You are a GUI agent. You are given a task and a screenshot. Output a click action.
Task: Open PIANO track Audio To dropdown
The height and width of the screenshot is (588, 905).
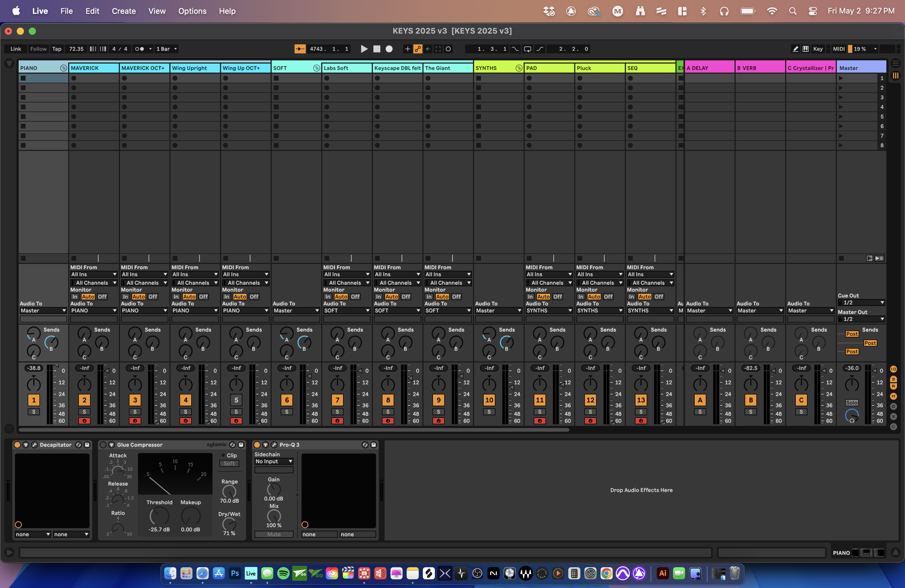[43, 310]
